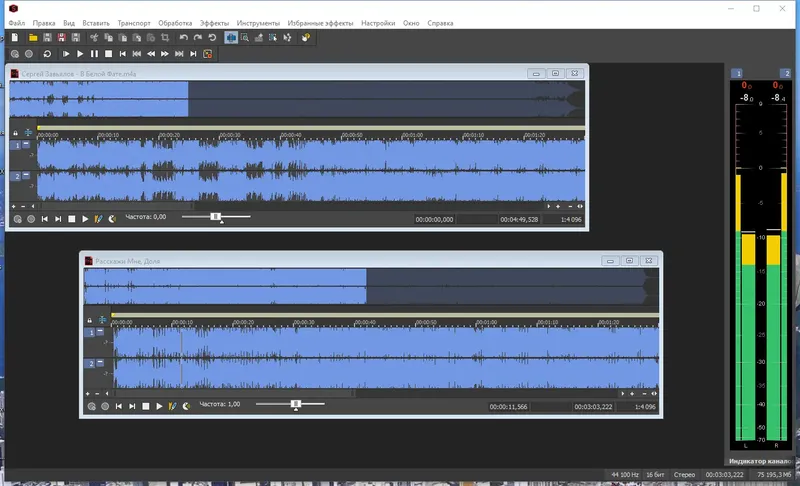Image resolution: width=800 pixels, height=486 pixels.
Task: Click the Частота slider in top audio window
Action: click(216, 217)
